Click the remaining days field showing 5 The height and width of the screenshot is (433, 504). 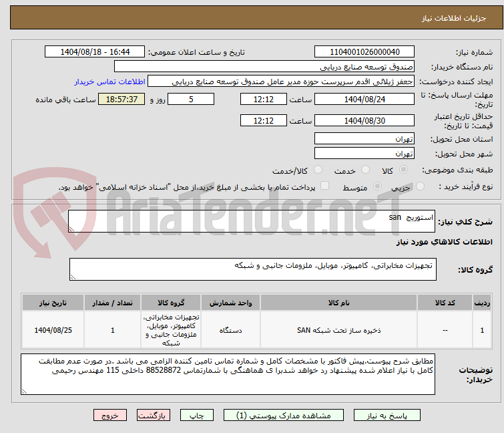(191, 99)
